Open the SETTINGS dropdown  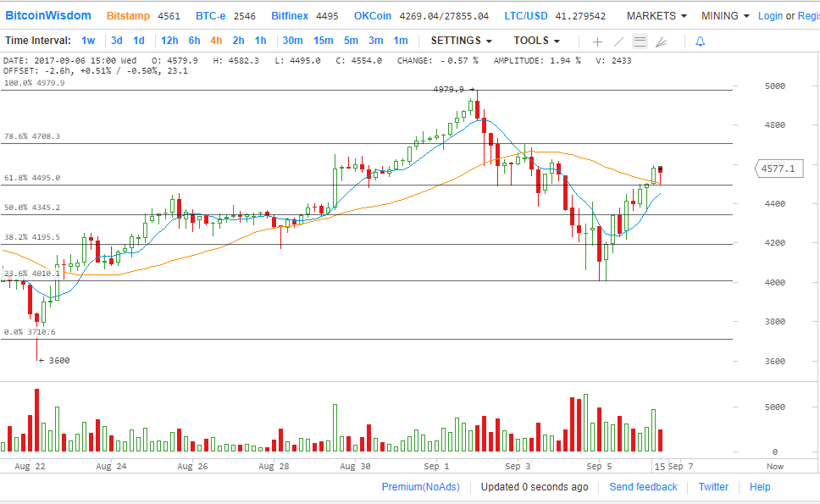click(x=461, y=41)
